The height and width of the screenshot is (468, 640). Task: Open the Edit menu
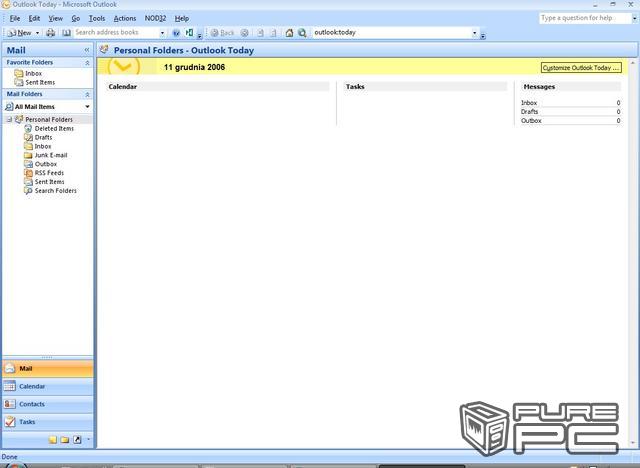34,18
